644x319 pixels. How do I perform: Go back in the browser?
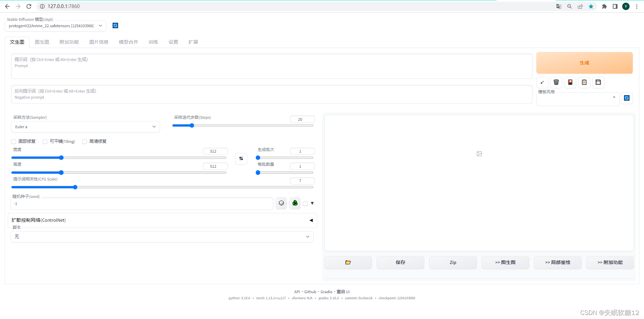click(7, 6)
